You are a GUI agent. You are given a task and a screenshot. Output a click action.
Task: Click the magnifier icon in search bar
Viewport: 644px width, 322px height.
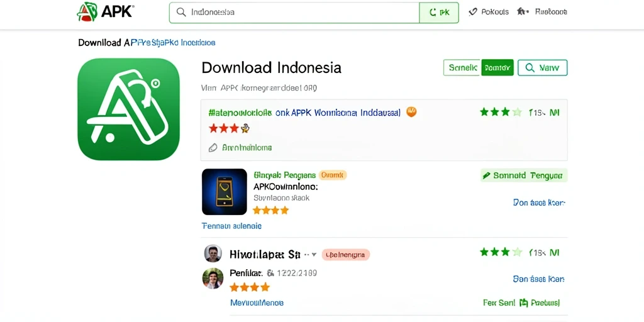[181, 12]
